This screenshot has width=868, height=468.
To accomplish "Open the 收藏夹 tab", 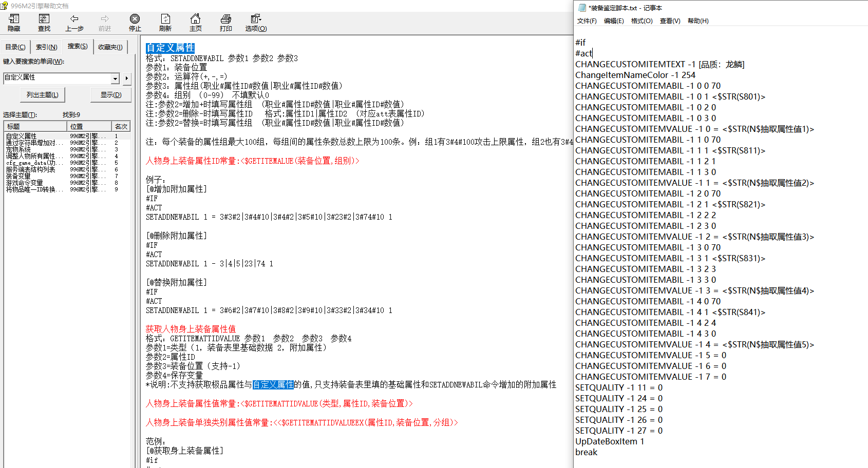I will coord(110,47).
